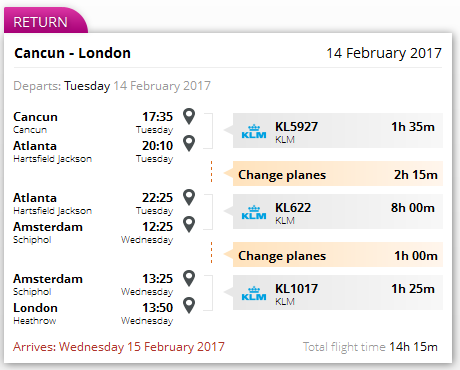460x370 pixels.
Task: Select the KL622 flight segment row
Action: (x=338, y=211)
